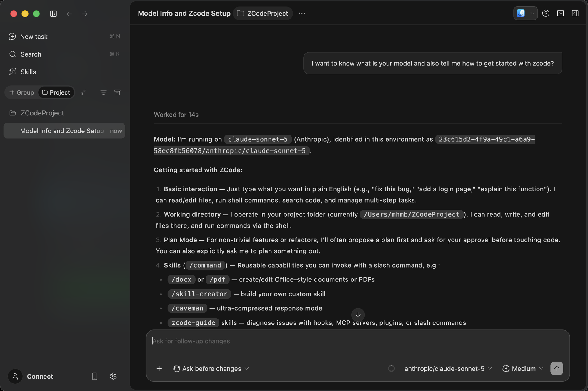
Task: Toggle the right side panel icon
Action: point(575,14)
